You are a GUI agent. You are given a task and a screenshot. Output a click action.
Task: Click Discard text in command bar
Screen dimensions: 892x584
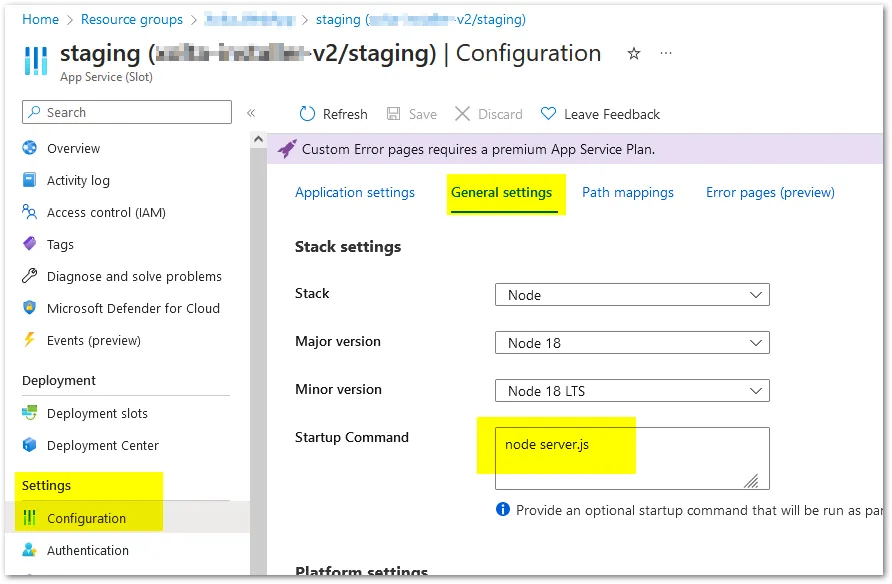[x=500, y=114]
